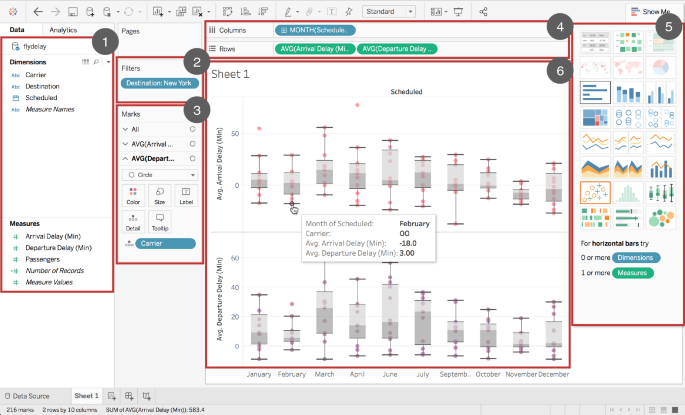Click the Color button on Marks card
The image size is (685, 415).
(x=133, y=195)
